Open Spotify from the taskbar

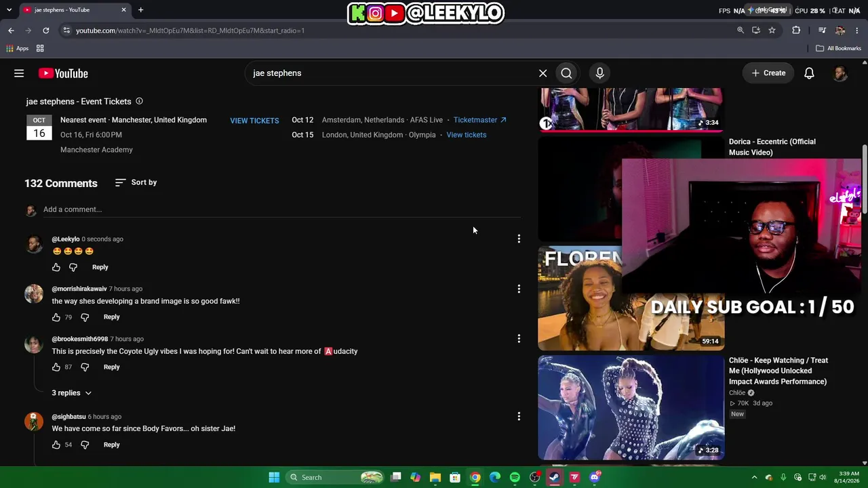click(515, 477)
